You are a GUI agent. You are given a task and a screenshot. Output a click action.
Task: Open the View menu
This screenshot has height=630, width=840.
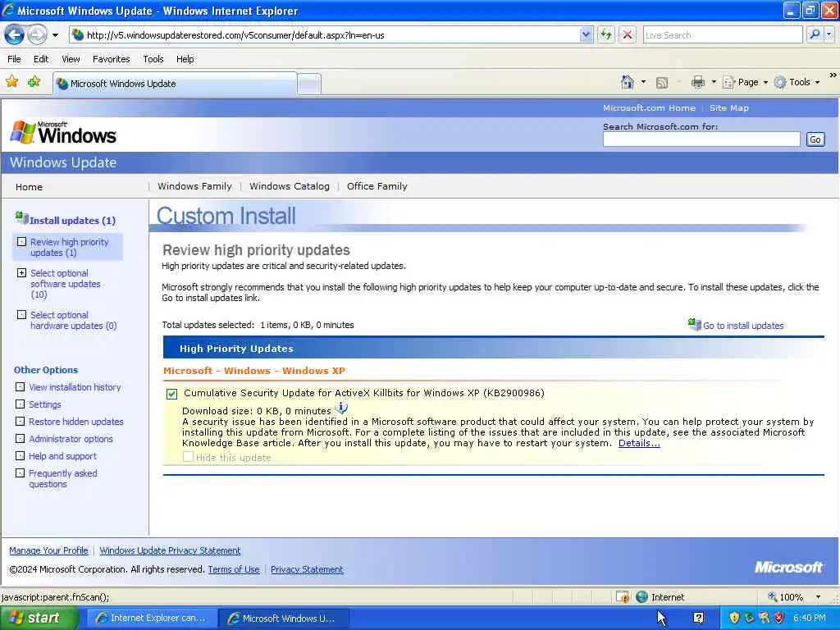[x=71, y=59]
